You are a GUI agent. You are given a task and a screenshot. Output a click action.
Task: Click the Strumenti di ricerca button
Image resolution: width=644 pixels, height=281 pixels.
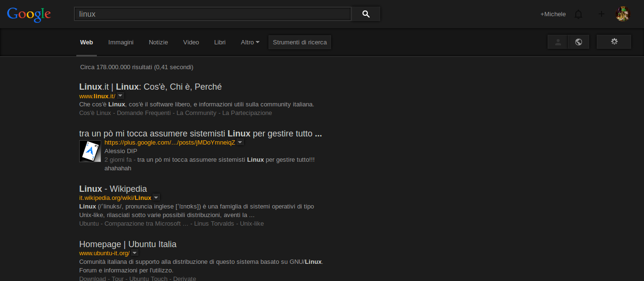[300, 42]
